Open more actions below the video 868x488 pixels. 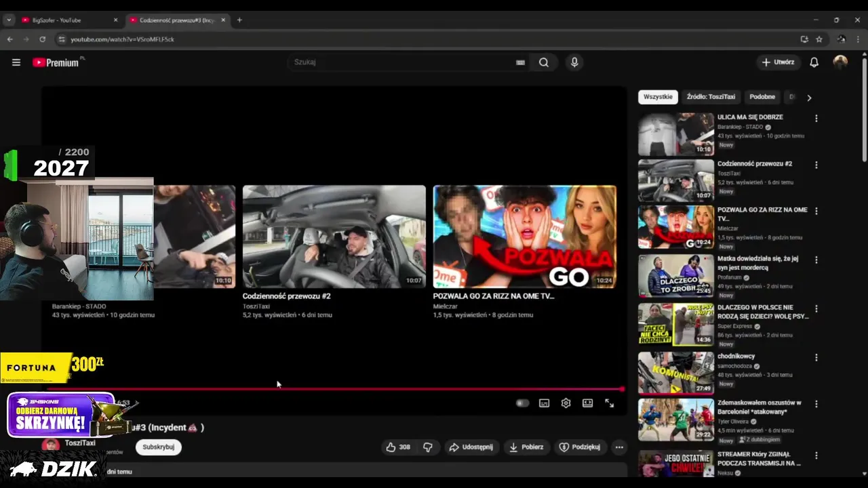[x=618, y=447]
